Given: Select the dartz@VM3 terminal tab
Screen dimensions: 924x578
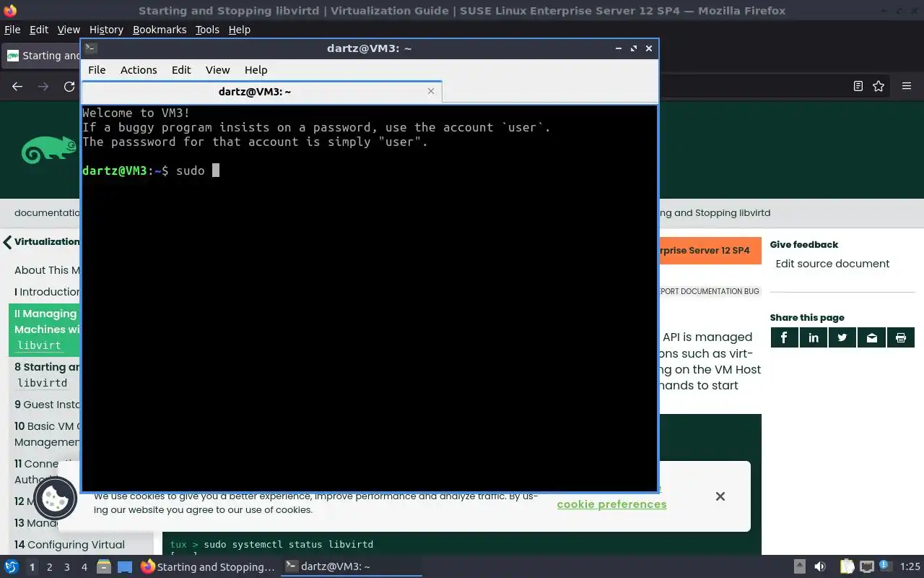Looking at the screenshot, I should 255,92.
